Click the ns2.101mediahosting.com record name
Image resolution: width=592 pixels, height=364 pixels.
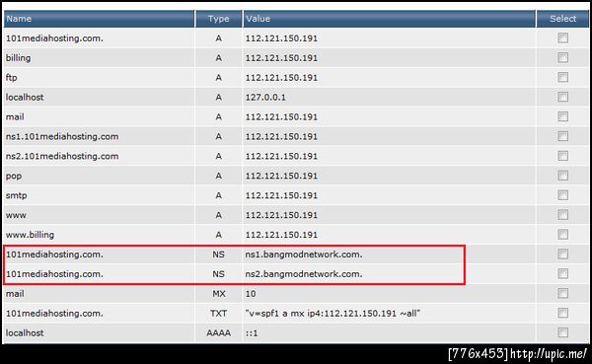[62, 156]
